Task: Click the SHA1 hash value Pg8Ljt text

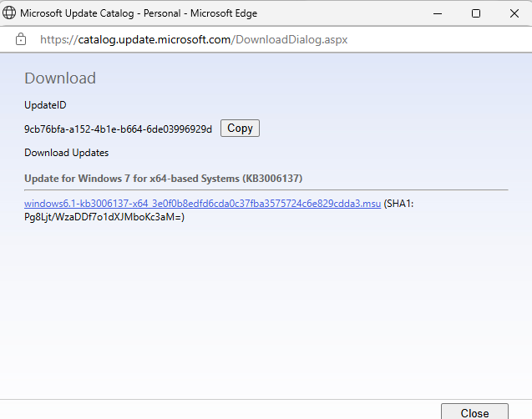Action: pyautogui.click(x=104, y=217)
